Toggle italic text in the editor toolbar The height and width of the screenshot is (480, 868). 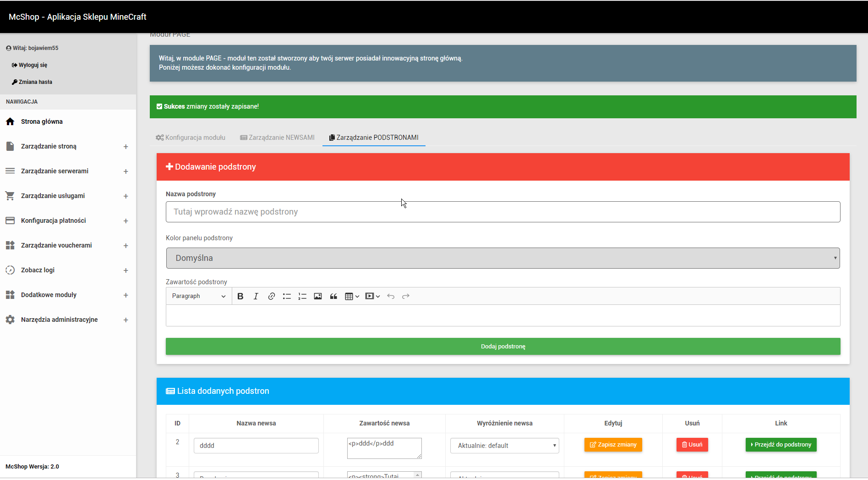[256, 296]
